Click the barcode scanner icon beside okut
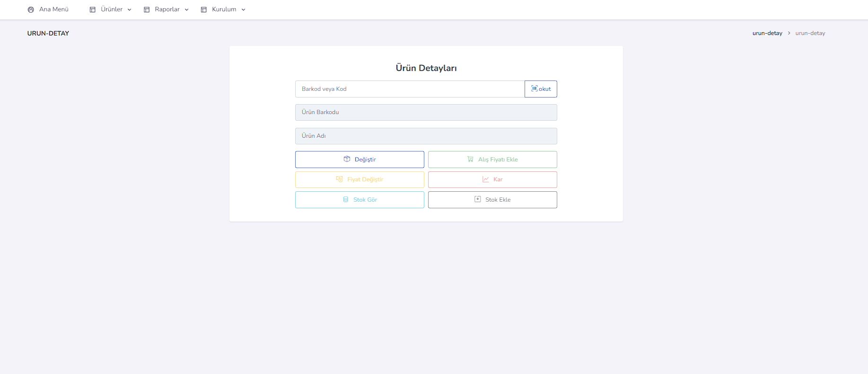The width and height of the screenshot is (868, 374). tap(534, 89)
